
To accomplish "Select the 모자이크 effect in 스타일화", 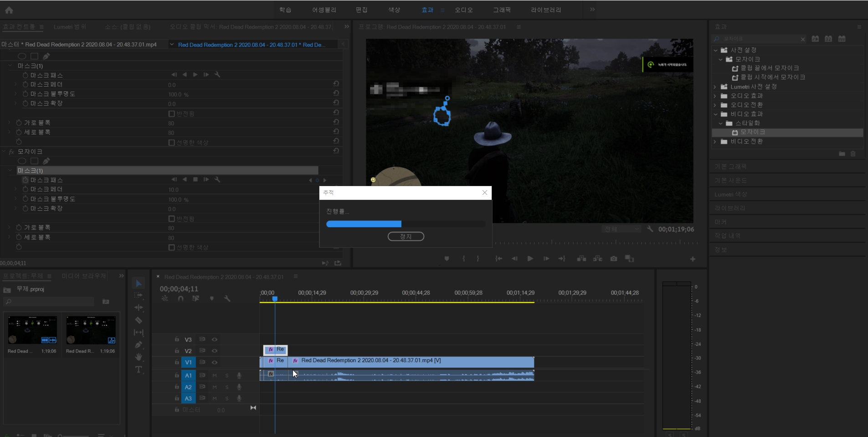I will [x=753, y=132].
